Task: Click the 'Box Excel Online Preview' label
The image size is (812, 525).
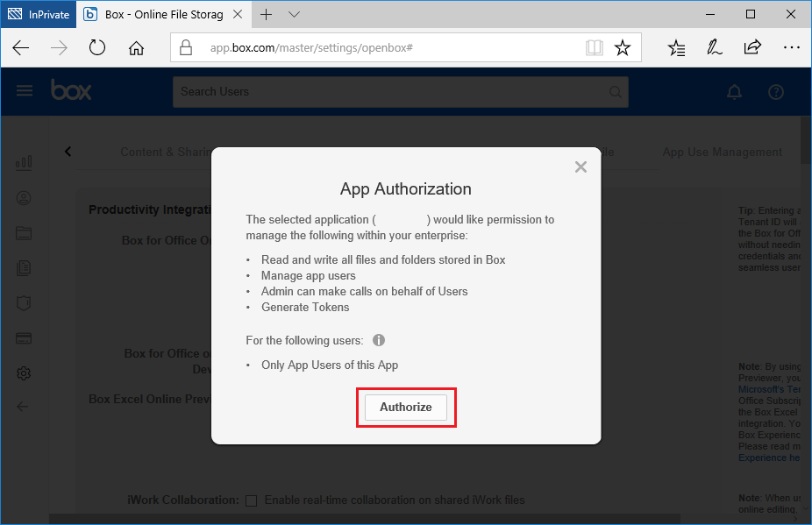Action: tap(150, 399)
